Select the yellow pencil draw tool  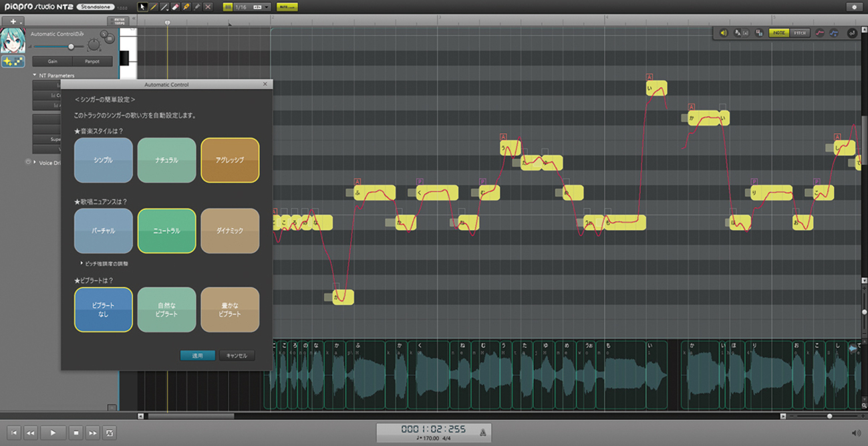(153, 7)
